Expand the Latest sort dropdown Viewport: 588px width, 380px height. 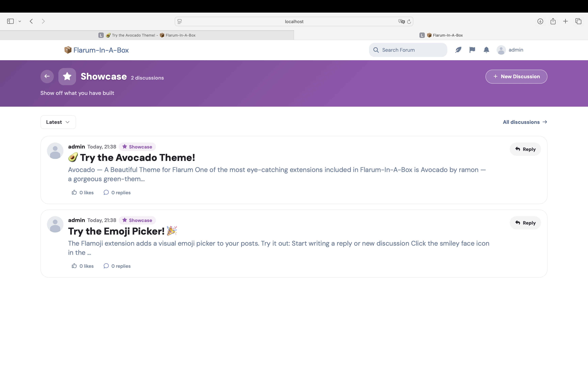pos(58,122)
